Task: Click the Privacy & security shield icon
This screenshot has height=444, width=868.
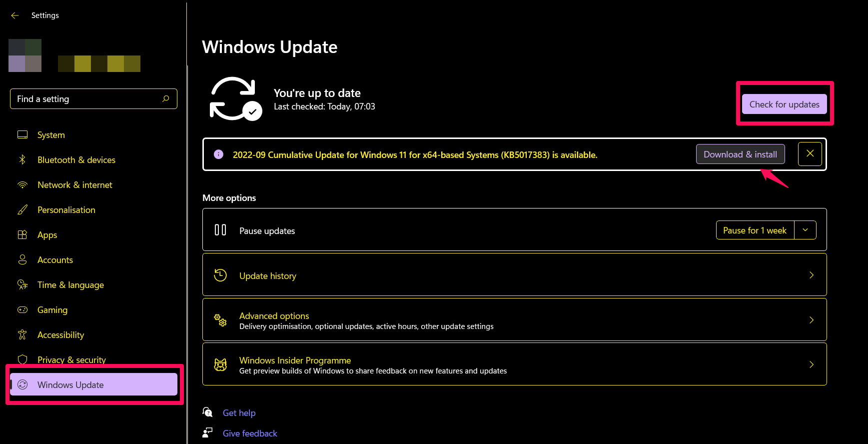Action: [22, 359]
